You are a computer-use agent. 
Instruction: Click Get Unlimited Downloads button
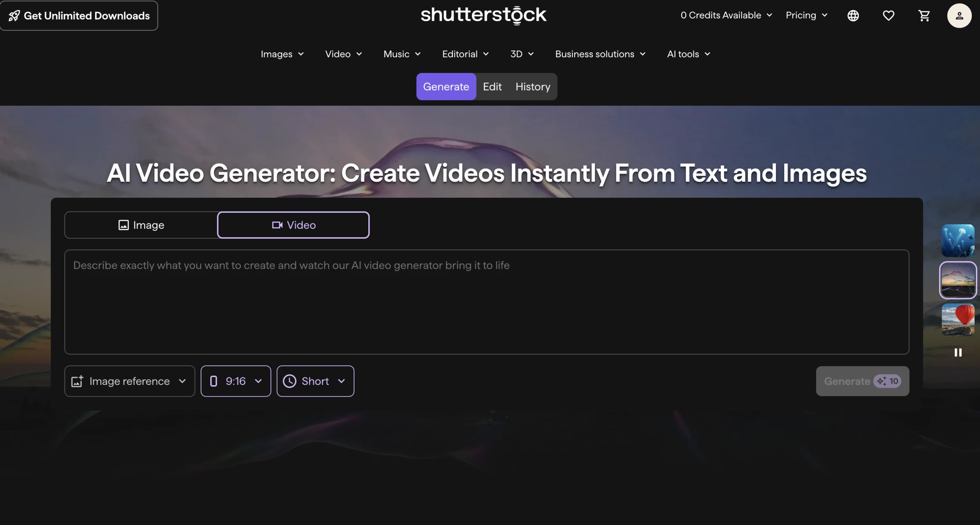click(x=79, y=16)
